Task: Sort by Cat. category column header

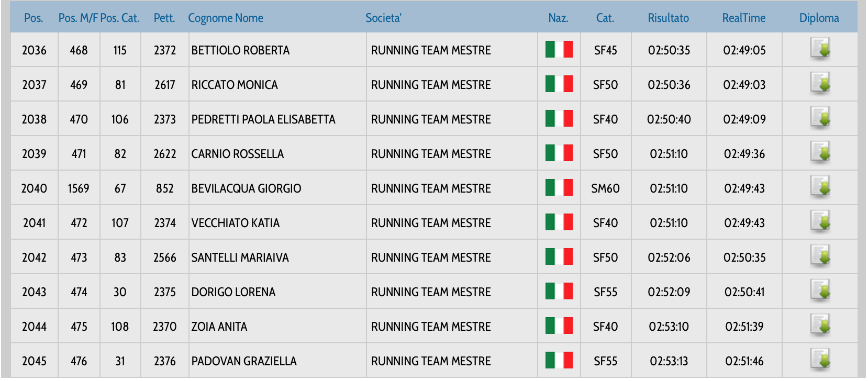Action: pyautogui.click(x=605, y=18)
